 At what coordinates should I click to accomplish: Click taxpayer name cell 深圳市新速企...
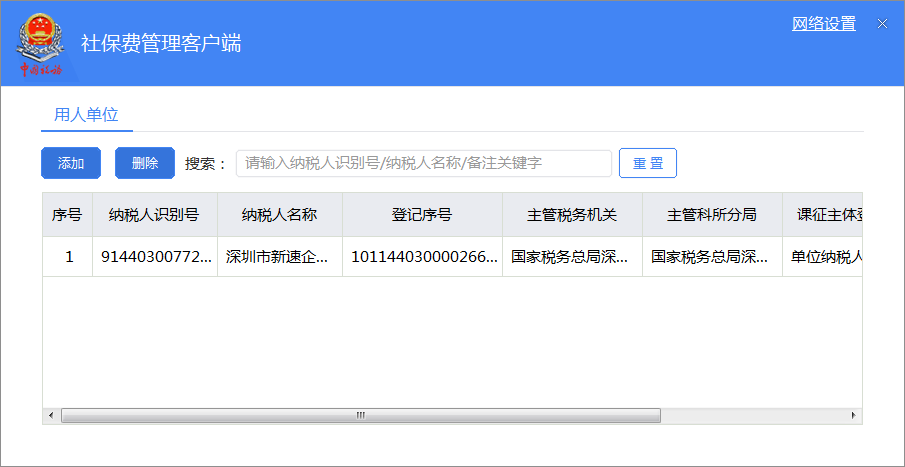point(279,256)
